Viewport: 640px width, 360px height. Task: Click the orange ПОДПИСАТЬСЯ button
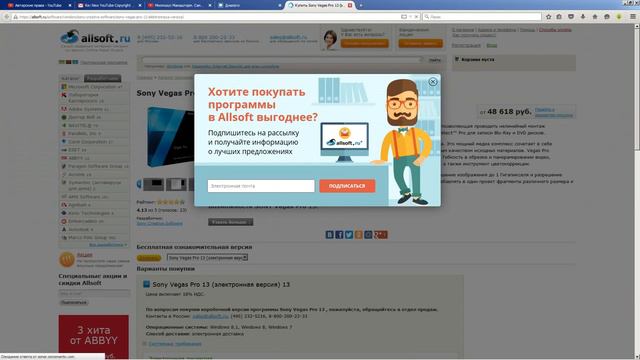pos(347,186)
